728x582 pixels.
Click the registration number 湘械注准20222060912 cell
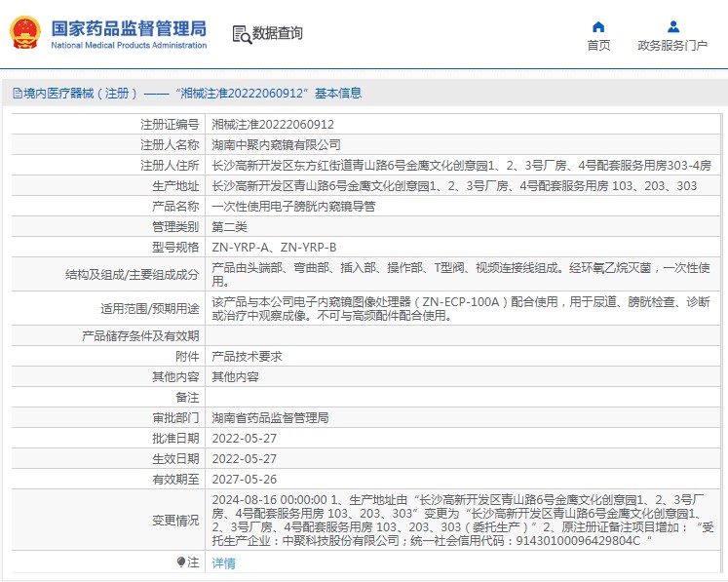(273, 125)
